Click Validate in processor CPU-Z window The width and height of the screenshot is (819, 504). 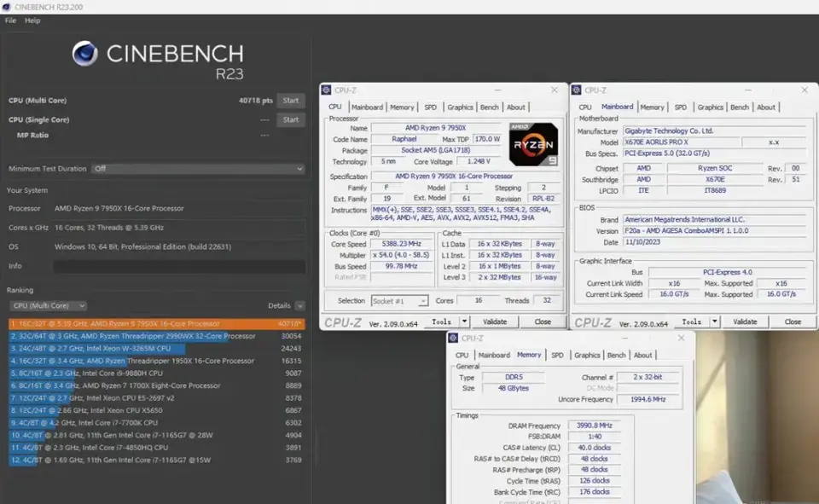(495, 322)
